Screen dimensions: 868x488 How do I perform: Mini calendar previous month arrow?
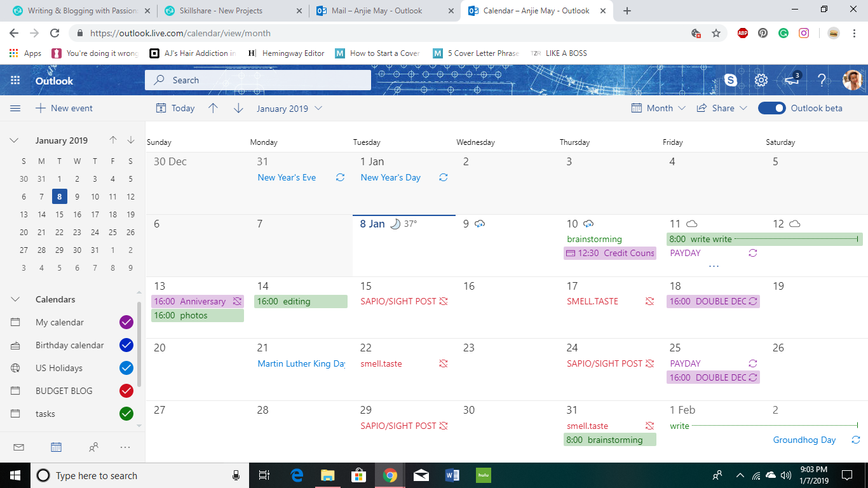[113, 140]
